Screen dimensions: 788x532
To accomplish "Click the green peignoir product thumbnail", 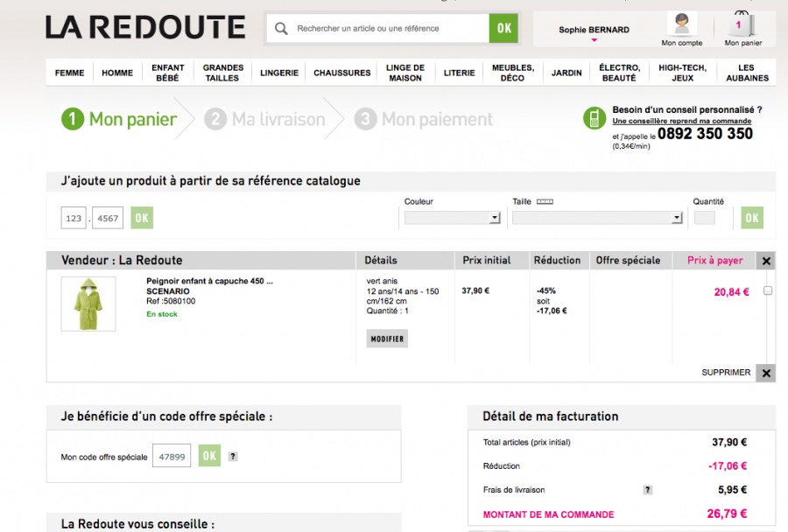I will click(x=88, y=304).
